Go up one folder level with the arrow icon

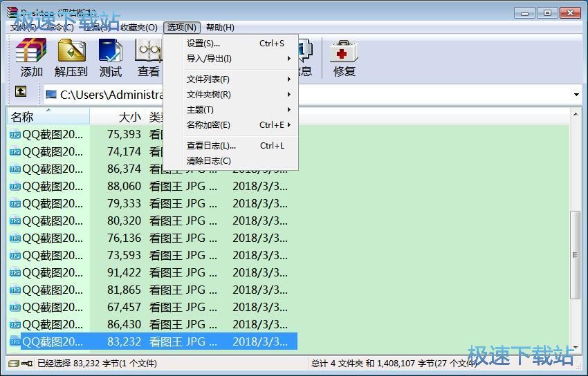[x=21, y=91]
